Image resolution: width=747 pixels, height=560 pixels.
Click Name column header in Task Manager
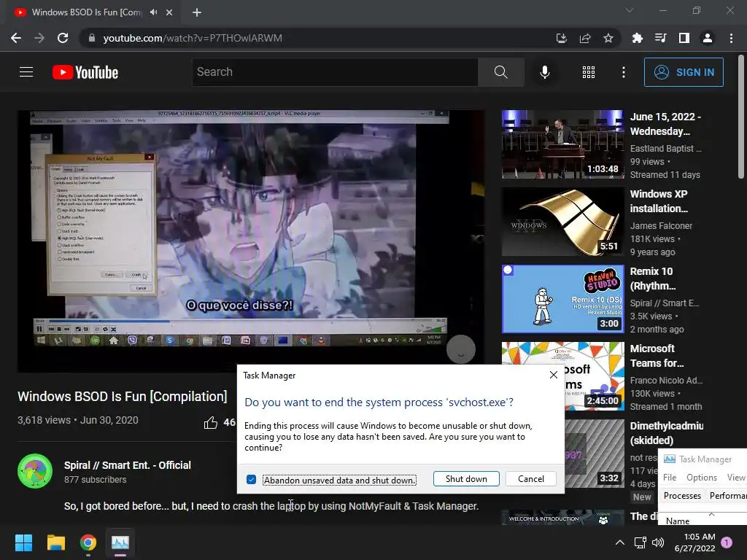click(x=678, y=521)
